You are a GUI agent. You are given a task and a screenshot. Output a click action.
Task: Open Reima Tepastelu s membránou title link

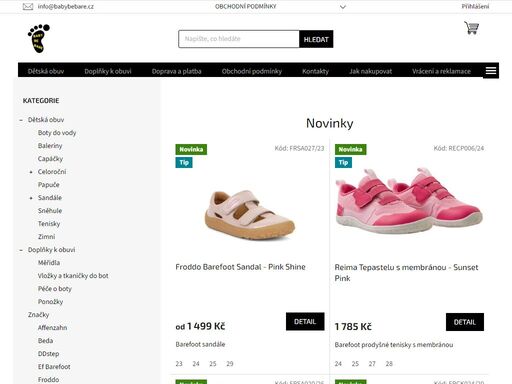[406, 273]
